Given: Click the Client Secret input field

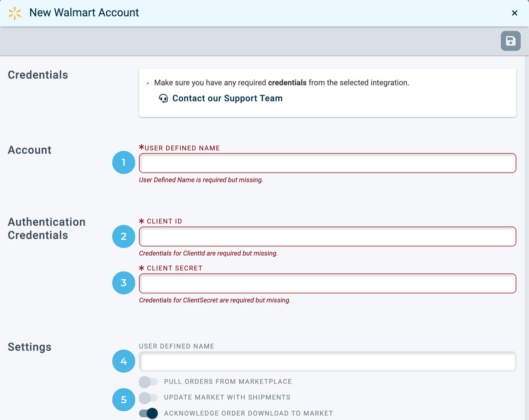Looking at the screenshot, I should pos(327,283).
